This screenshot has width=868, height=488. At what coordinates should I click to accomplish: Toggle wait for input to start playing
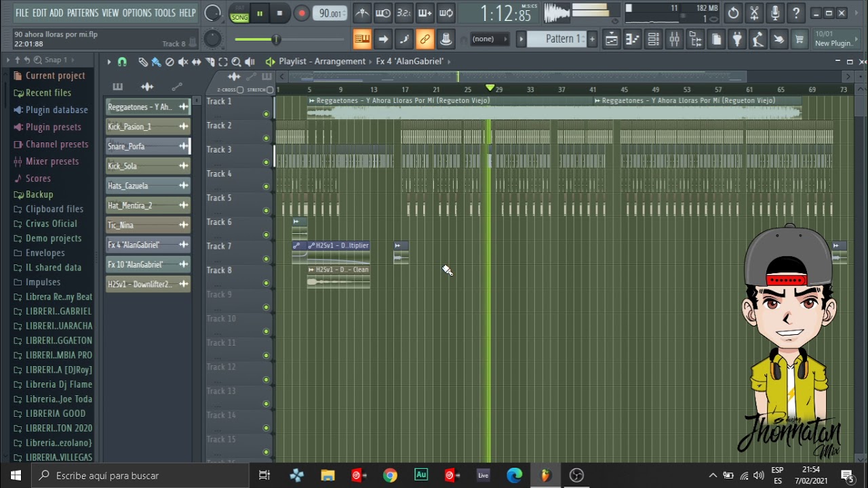(x=383, y=13)
